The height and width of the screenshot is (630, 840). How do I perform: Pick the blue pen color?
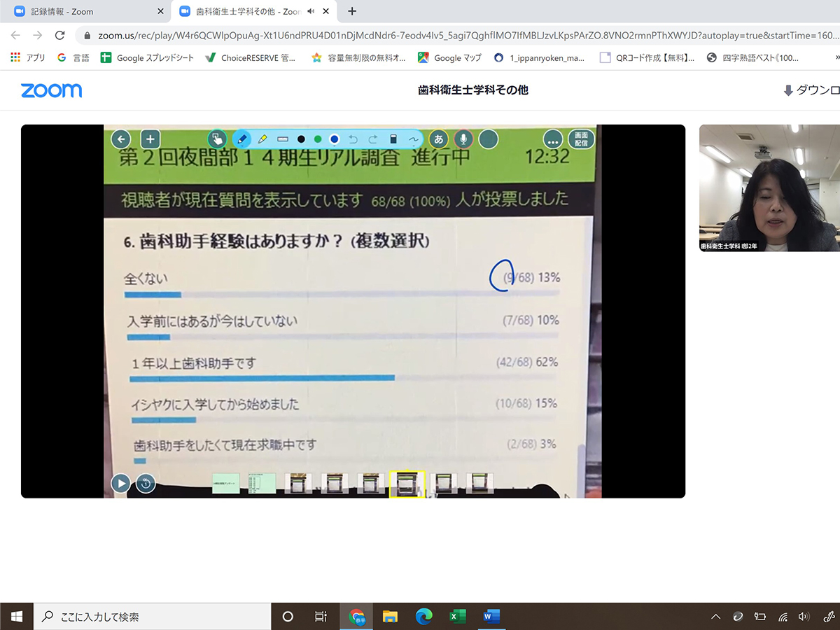pos(335,139)
